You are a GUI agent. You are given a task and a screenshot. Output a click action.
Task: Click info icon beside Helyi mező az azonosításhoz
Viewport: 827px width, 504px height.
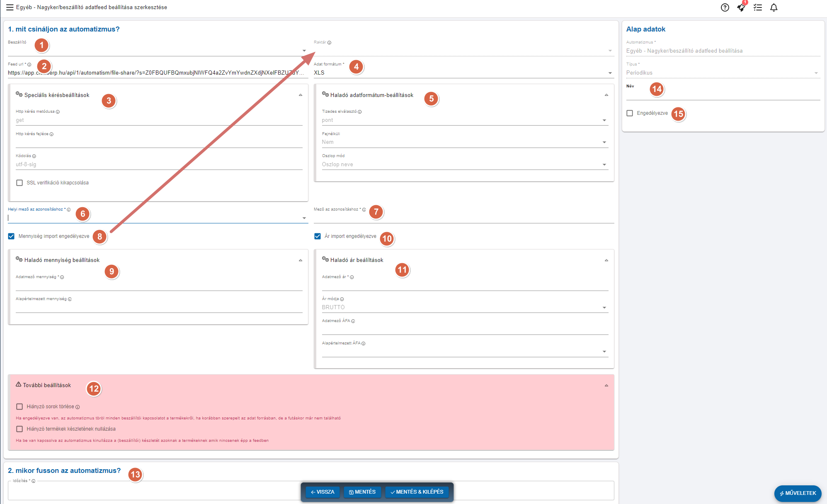click(69, 210)
